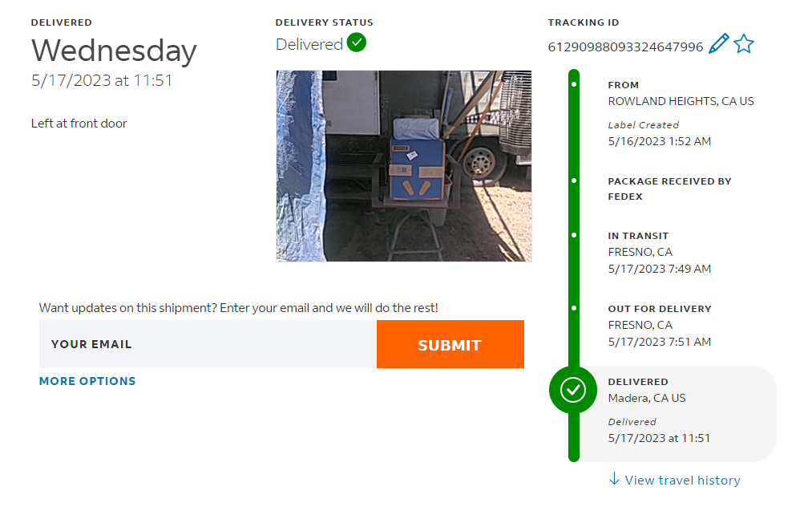This screenshot has width=812, height=507.
Task: Select the tracking ID number text
Action: pos(625,47)
